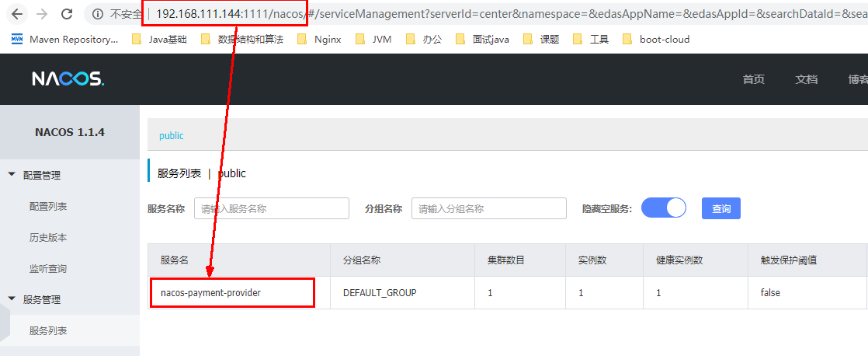Viewport: 868px width, 356px height.
Task: Click the 查询 button
Action: pyautogui.click(x=720, y=208)
